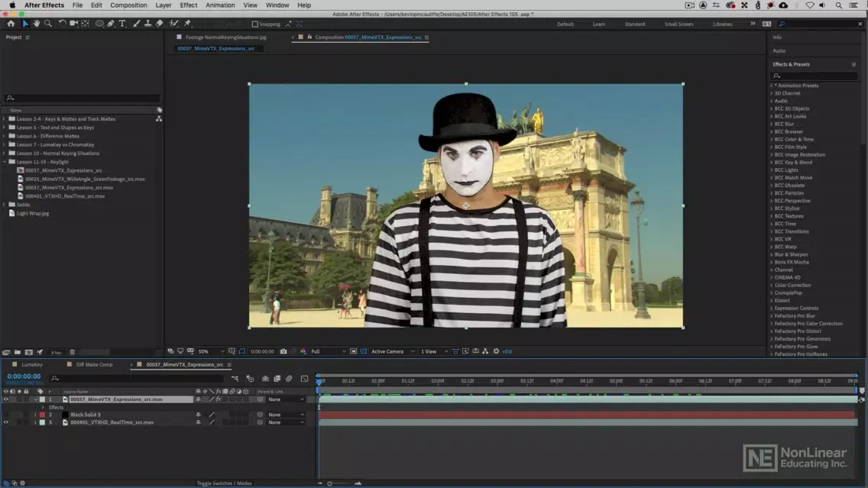Click the Motion Blur icon in timeline header
This screenshot has width=868, height=488.
click(x=289, y=379)
